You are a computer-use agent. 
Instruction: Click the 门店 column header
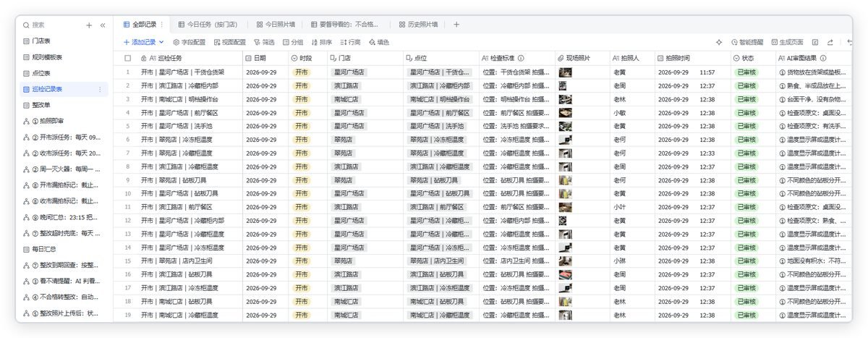click(x=365, y=58)
